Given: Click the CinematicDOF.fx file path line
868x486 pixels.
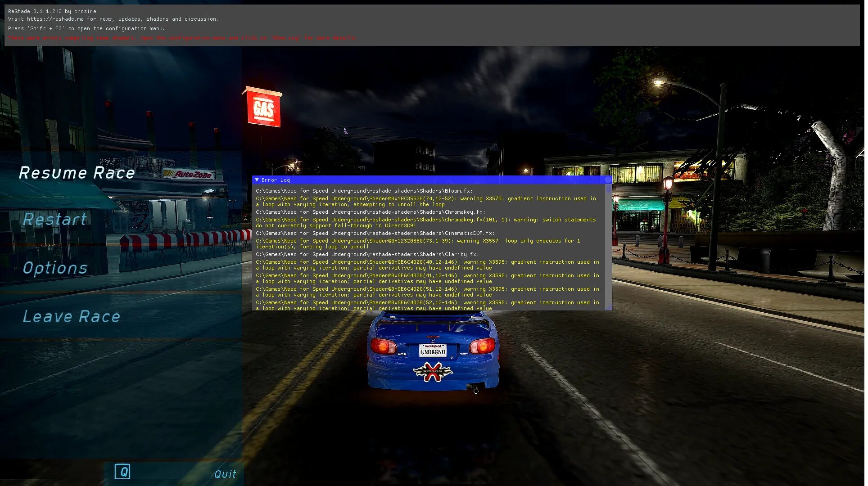Looking at the screenshot, I should 375,233.
